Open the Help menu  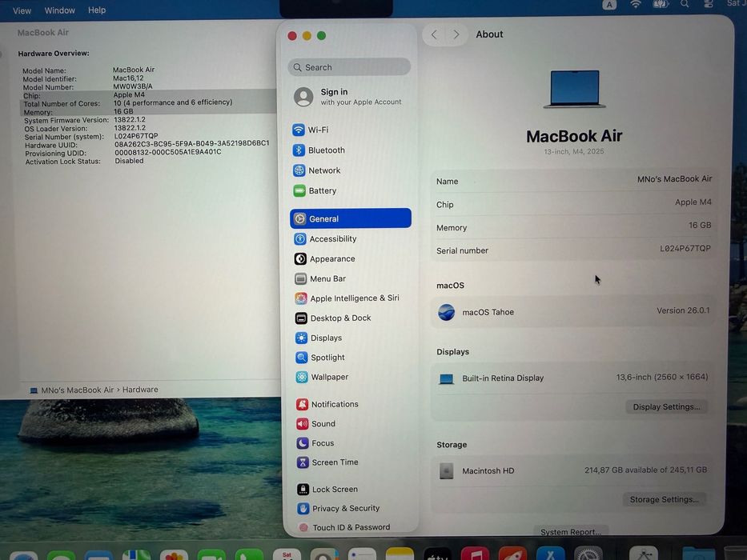tap(97, 10)
